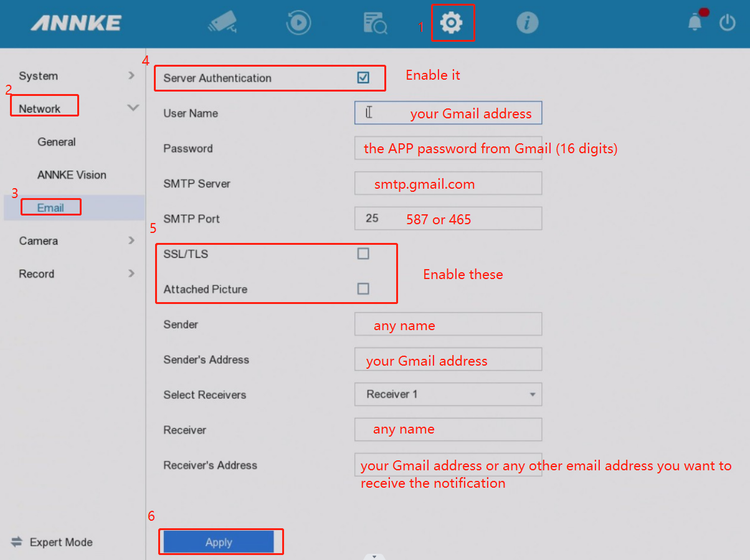The width and height of the screenshot is (750, 560).
Task: Open the system information icon
Action: [527, 23]
